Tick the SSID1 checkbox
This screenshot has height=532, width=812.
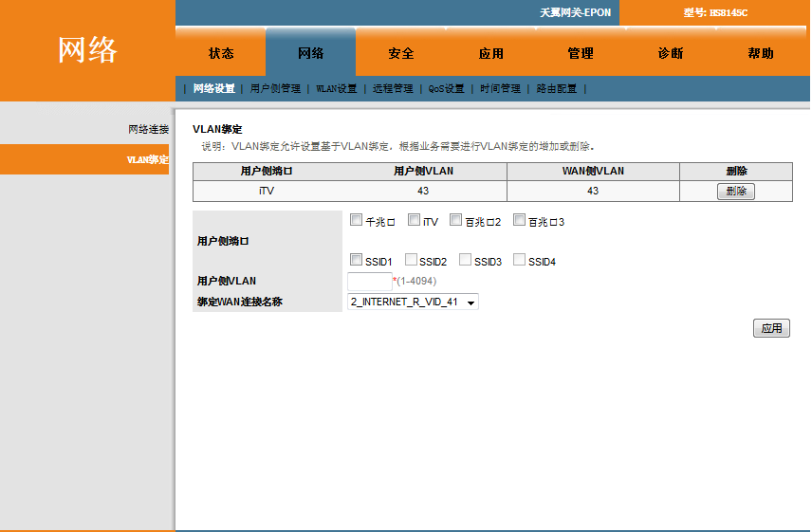pyautogui.click(x=356, y=259)
